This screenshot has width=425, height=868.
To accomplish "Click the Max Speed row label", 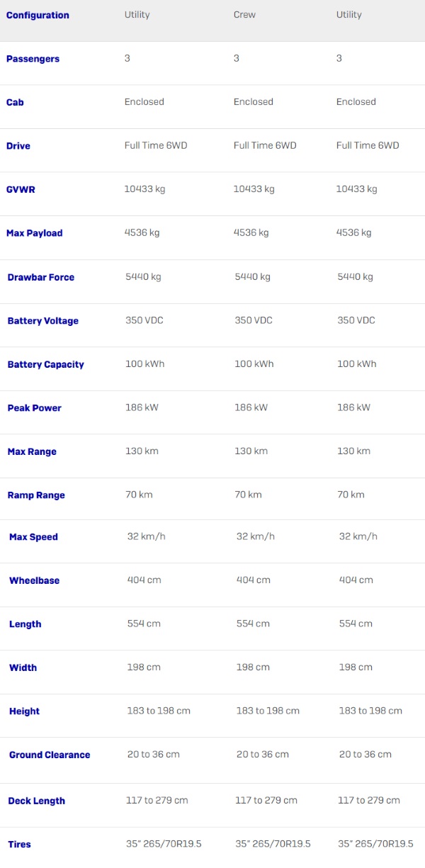I will tap(33, 537).
